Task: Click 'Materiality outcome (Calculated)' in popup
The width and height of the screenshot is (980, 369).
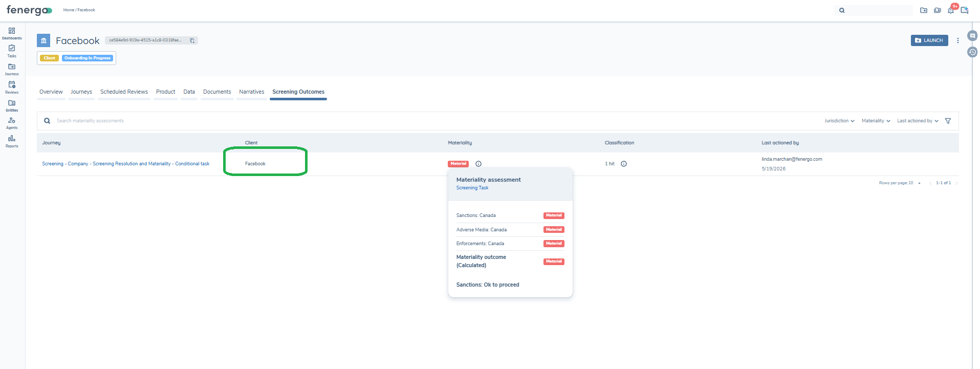Action: pyautogui.click(x=481, y=261)
